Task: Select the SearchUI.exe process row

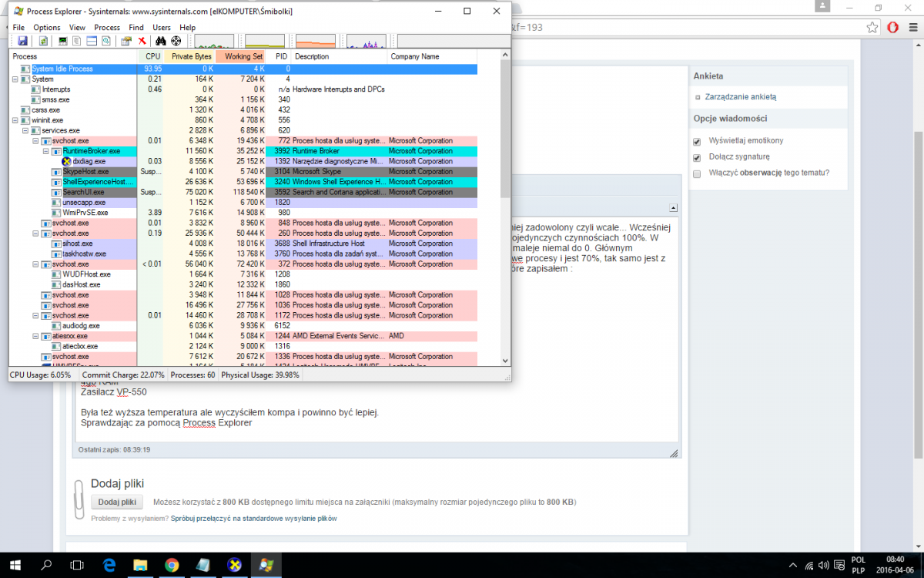Action: [x=244, y=193]
